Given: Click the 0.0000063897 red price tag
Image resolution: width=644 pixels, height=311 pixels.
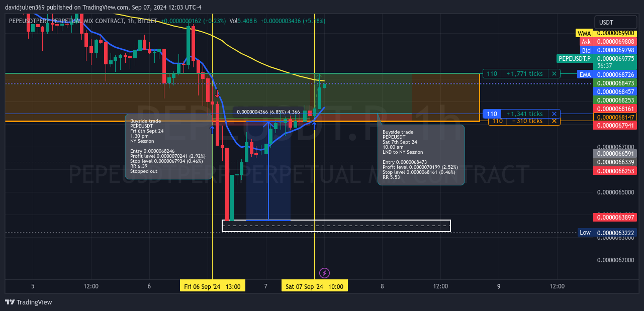Looking at the screenshot, I should (616, 218).
